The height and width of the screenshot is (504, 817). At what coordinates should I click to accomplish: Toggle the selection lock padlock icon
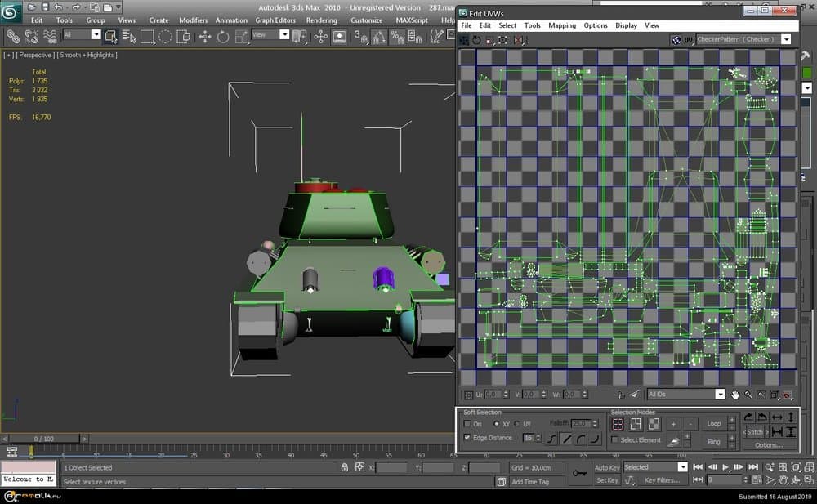[345, 468]
